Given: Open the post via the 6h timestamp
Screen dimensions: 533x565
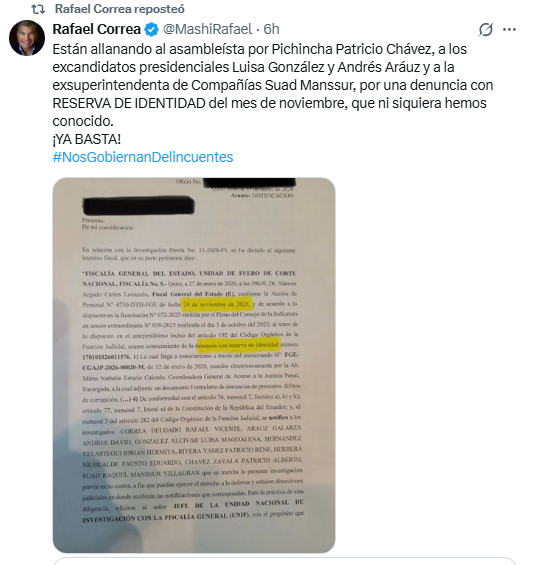Looking at the screenshot, I should (x=271, y=29).
